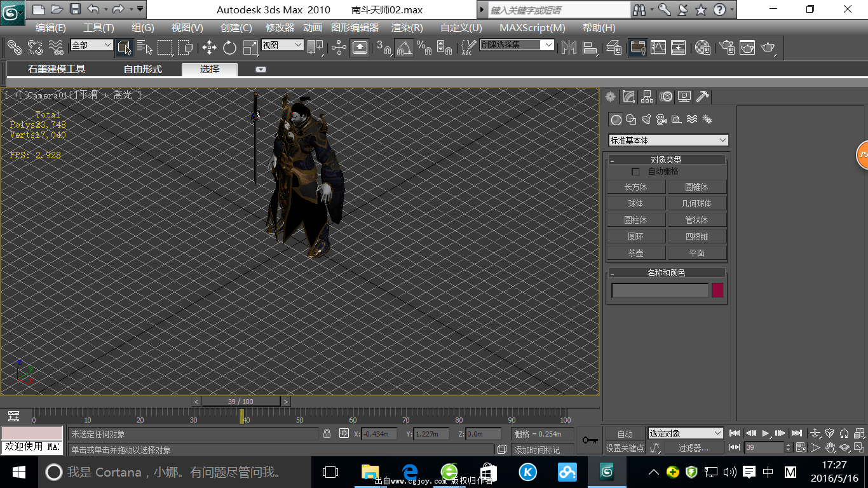Open Microsoft Edge from the taskbar
868x488 pixels.
(x=410, y=472)
